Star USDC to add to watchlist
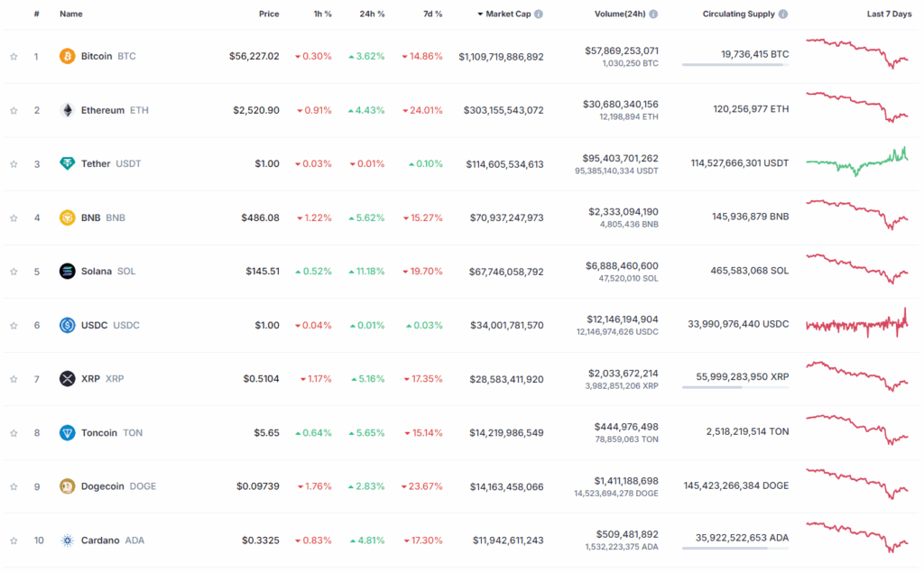924x573 pixels. point(14,326)
